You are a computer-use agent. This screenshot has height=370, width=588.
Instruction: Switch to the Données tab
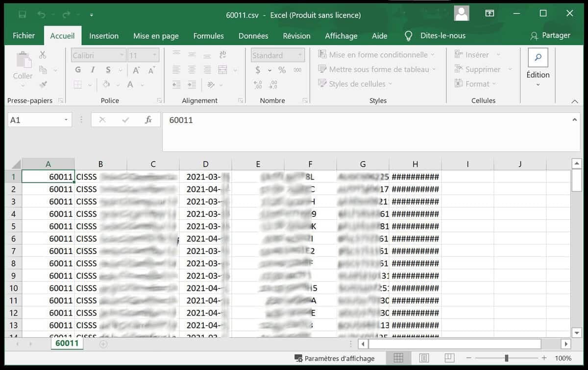(x=253, y=36)
